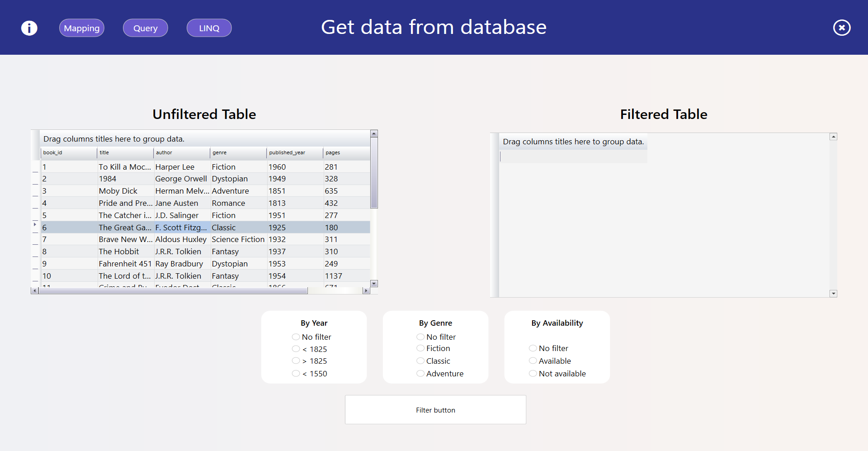This screenshot has height=451, width=868.
Task: Click right arrow of unfiltered horizontal scrollbar
Action: [366, 290]
